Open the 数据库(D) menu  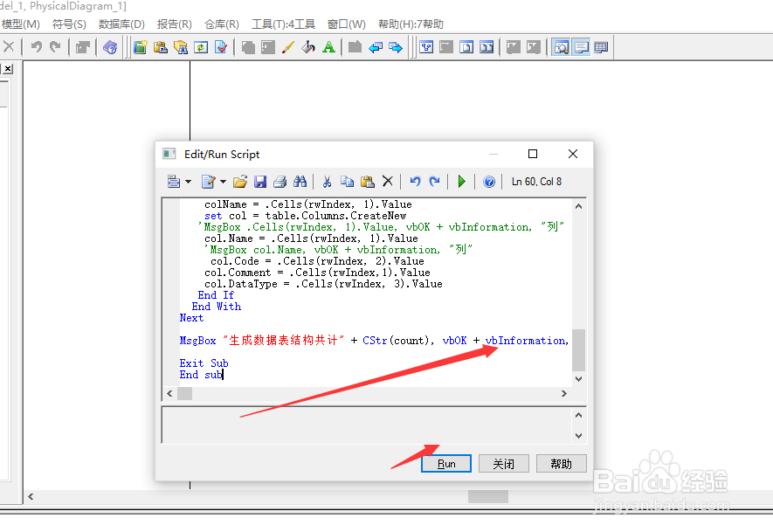point(121,24)
